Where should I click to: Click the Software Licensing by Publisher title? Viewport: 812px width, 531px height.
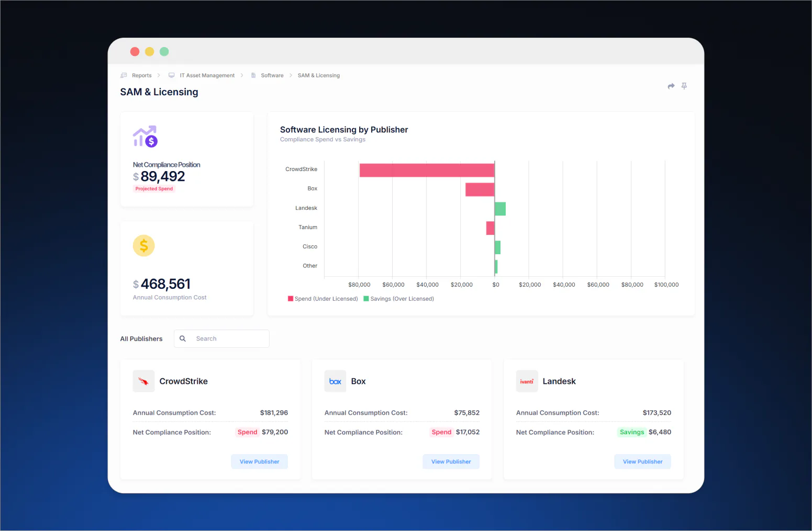tap(344, 130)
